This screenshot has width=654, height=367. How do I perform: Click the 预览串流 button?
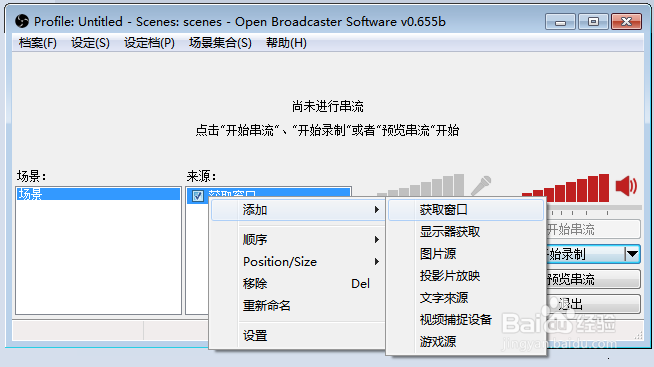[593, 279]
